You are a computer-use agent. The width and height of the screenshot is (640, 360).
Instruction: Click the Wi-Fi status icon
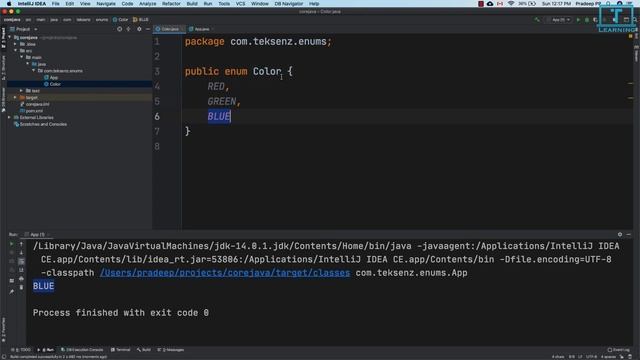[511, 4]
